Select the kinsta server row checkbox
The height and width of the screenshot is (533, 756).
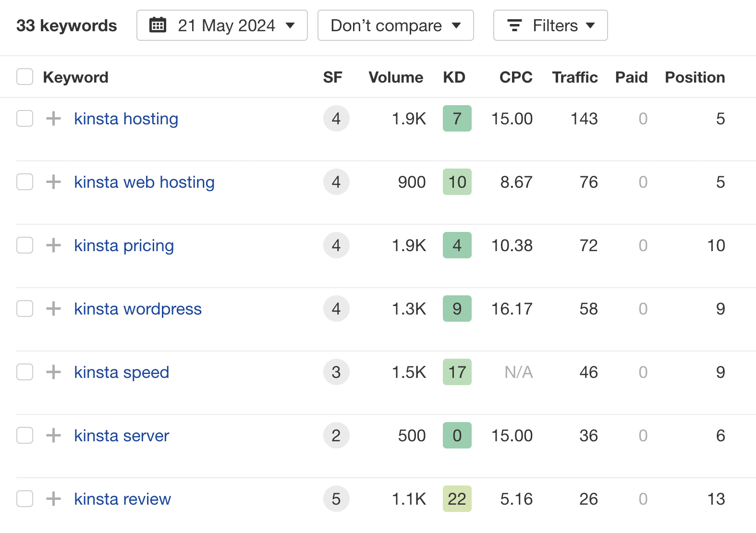point(24,436)
